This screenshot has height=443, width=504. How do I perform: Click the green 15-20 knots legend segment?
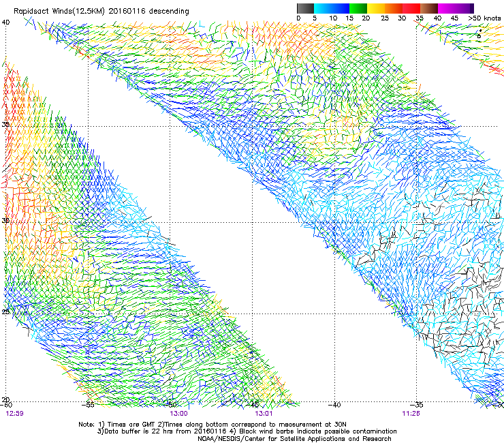[x=358, y=8]
